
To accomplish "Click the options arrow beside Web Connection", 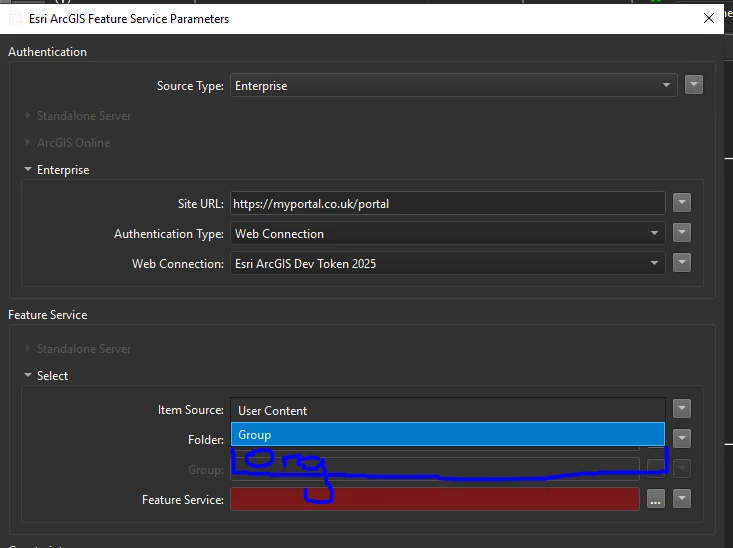I will coord(682,263).
